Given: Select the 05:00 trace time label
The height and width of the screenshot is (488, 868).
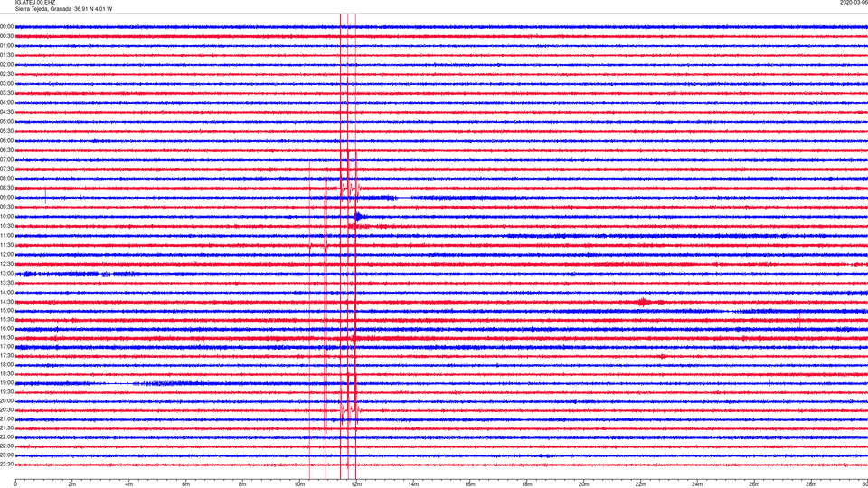Looking at the screenshot, I should point(6,122).
